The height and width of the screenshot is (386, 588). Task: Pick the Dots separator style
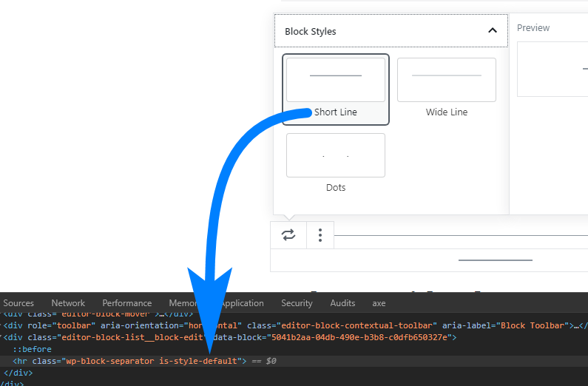click(336, 163)
